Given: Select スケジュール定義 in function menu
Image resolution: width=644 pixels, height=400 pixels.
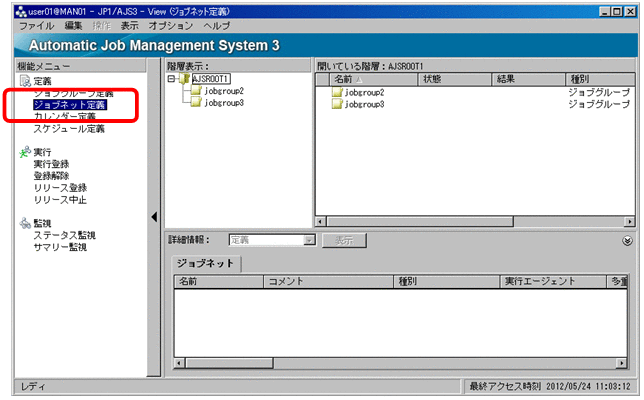Looking at the screenshot, I should pos(69,129).
